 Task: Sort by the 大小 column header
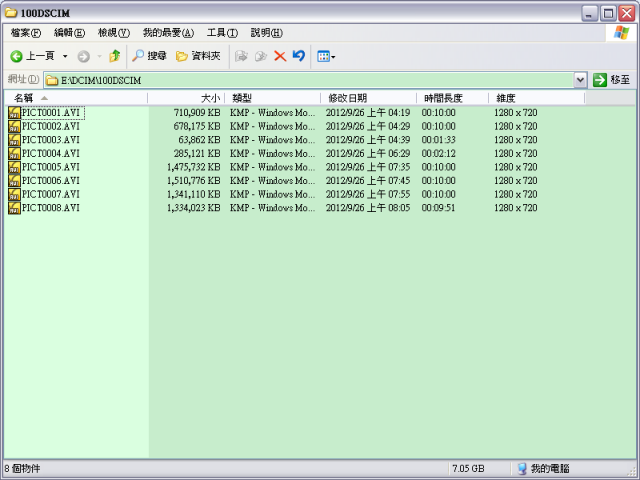(186, 98)
